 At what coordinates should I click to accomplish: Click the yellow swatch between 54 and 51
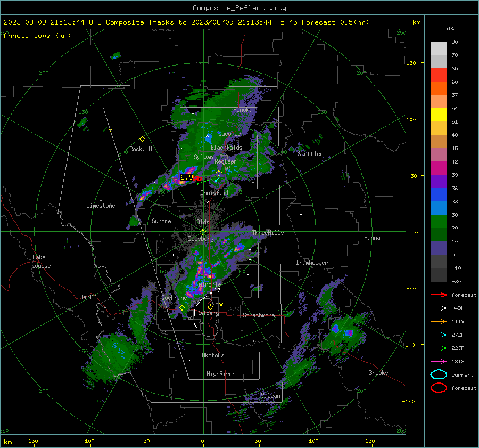[439, 115]
